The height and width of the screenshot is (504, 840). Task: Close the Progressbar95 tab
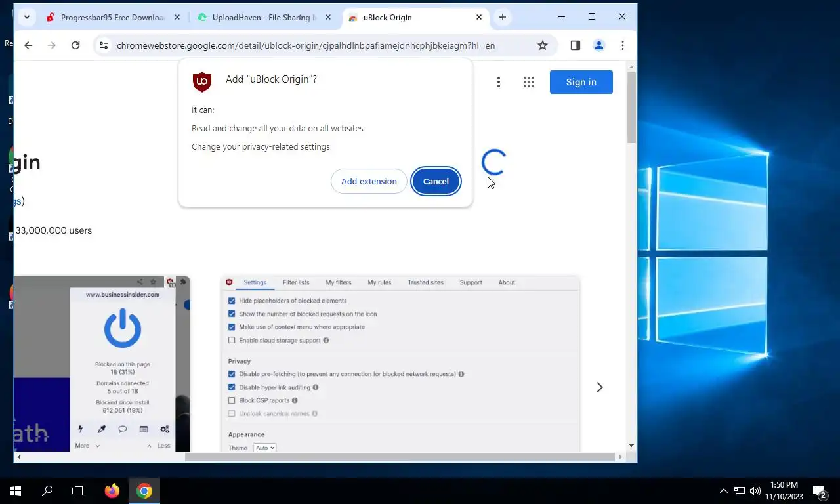tap(177, 18)
